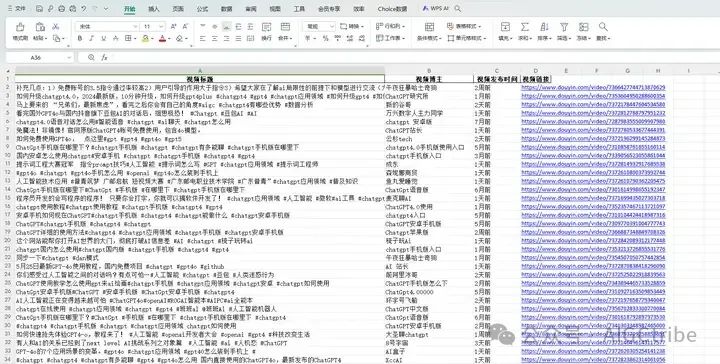Switch to the Formulas (公式) tab
The width and height of the screenshot is (720, 364).
click(202, 9)
